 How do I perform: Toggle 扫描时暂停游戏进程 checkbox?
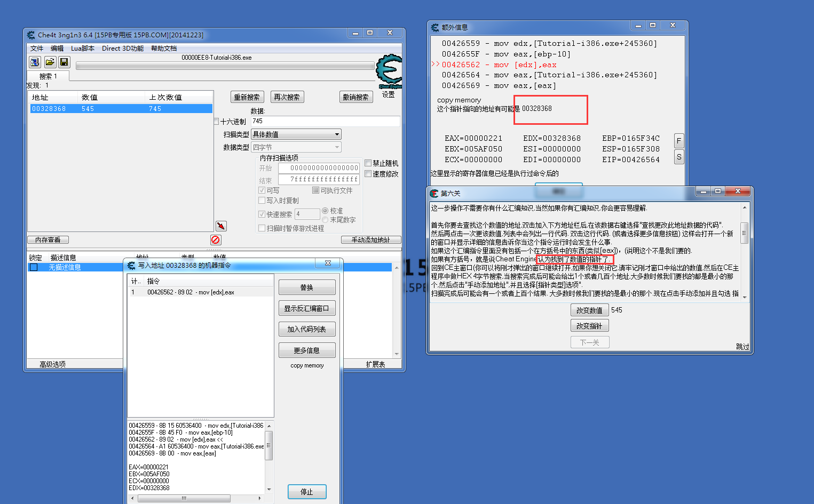point(262,228)
